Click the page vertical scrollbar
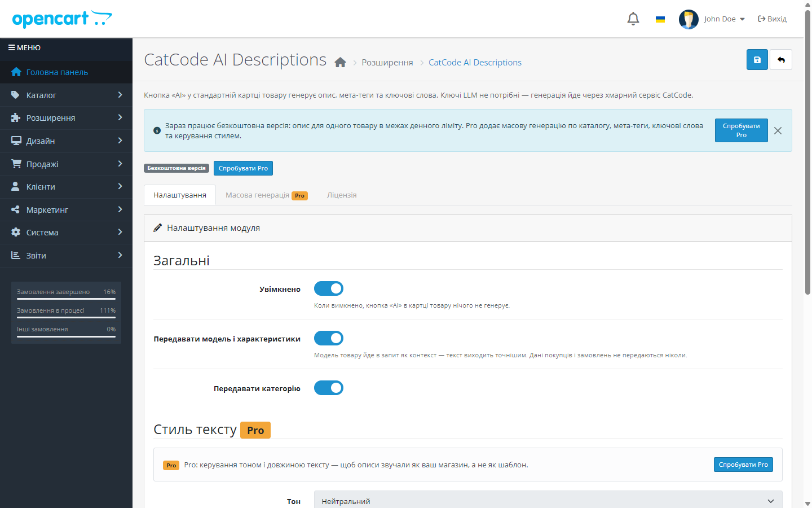812x508 pixels. pyautogui.click(x=807, y=152)
